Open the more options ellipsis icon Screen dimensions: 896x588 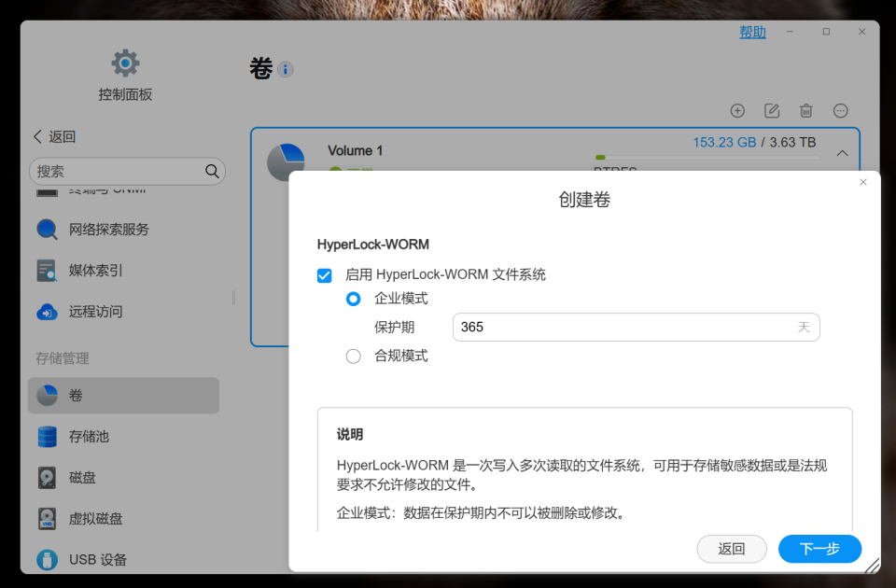(x=841, y=111)
